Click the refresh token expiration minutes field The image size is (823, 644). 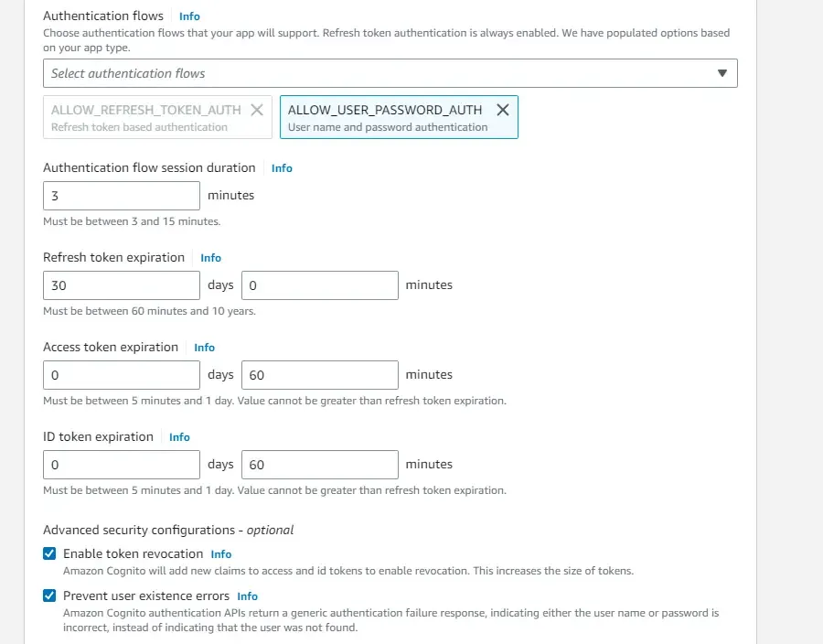point(319,284)
